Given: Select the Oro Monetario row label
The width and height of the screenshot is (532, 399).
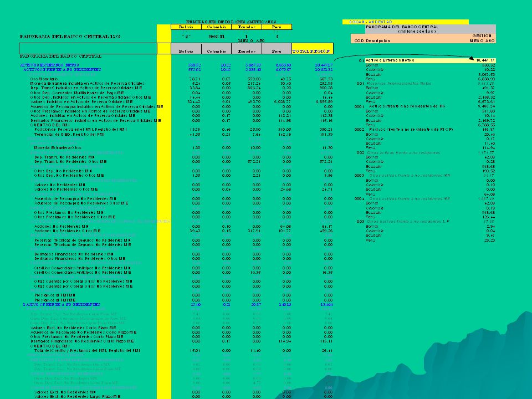Looking at the screenshot, I should coord(44,79).
